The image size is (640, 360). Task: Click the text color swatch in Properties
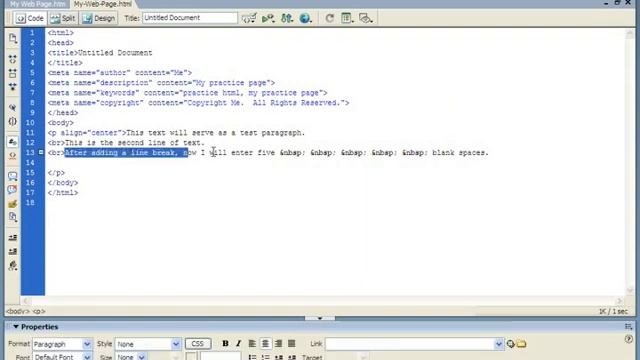tap(191, 356)
